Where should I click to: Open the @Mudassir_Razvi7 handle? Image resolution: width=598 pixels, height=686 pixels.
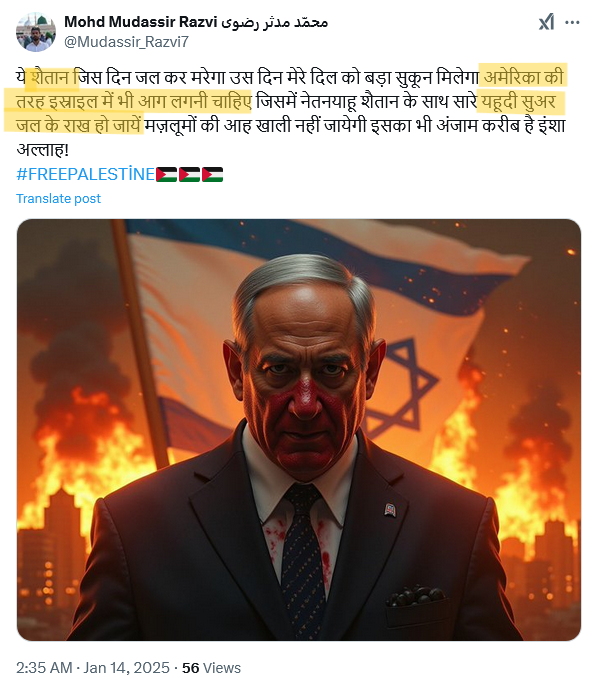(x=126, y=42)
